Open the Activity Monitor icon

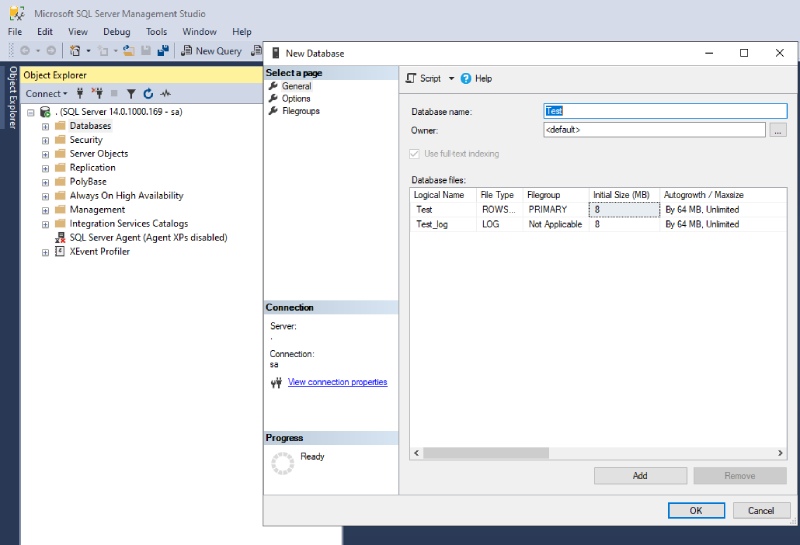(166, 93)
